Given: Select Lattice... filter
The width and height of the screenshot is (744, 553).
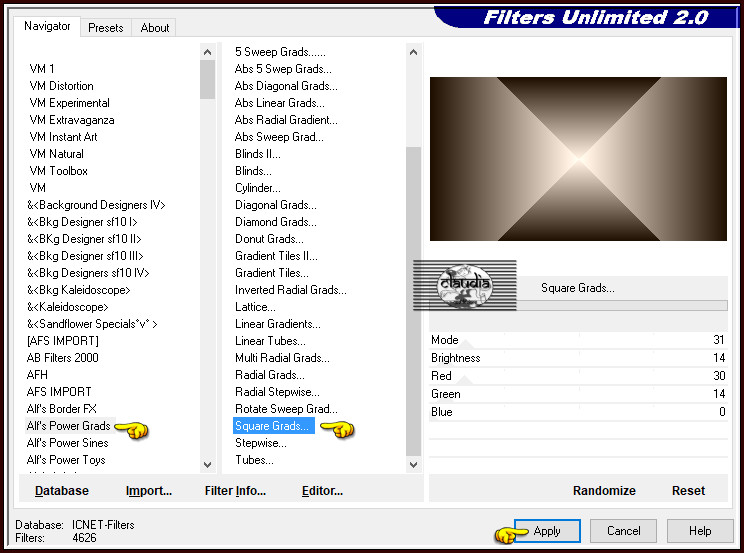Looking at the screenshot, I should pyautogui.click(x=255, y=307).
